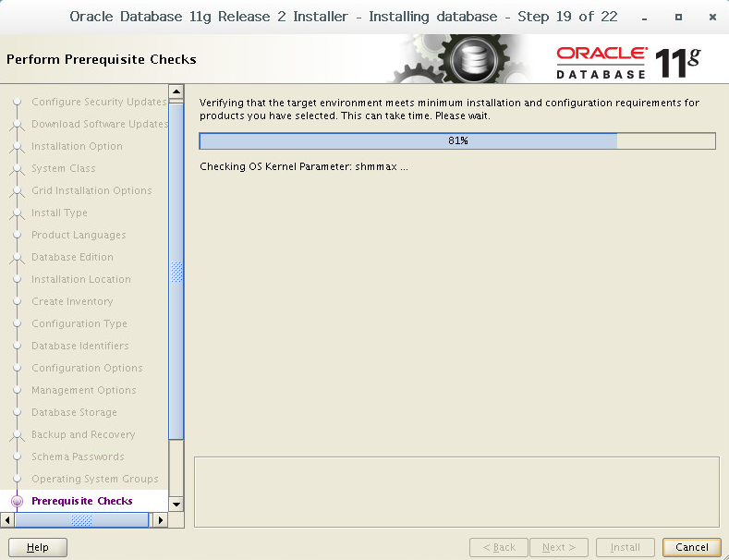Screen dimensions: 729x560
Task: Click the 'Checking OS Kernel Parameter: shmmax' status text
Action: coord(304,166)
